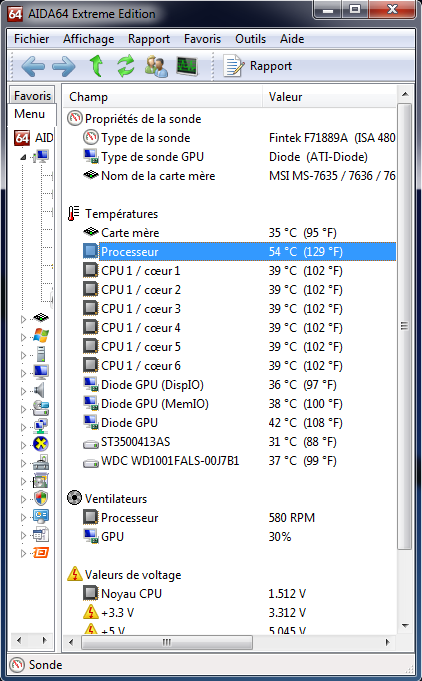Select the Carte mère temperature row

coord(239,232)
